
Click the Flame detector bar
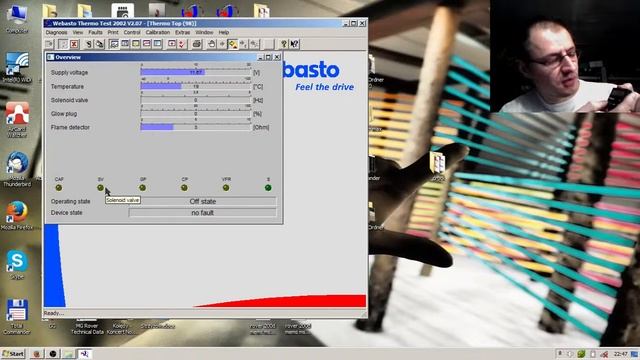click(x=196, y=127)
